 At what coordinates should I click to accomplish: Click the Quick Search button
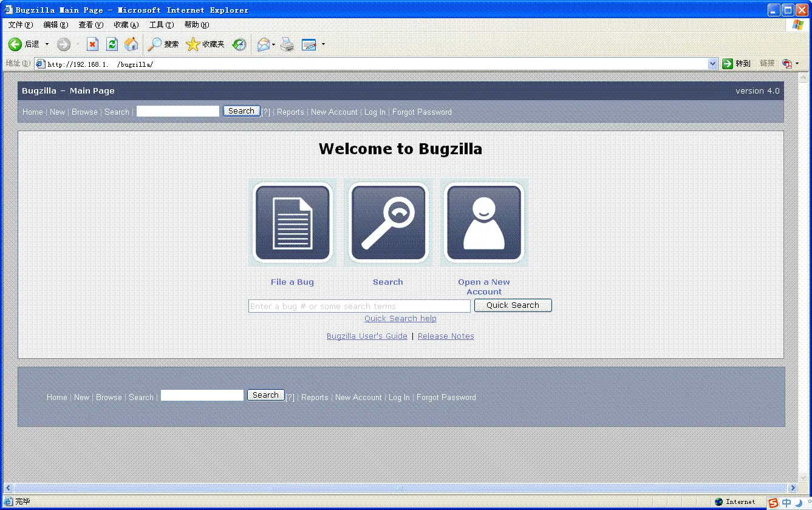tap(513, 305)
